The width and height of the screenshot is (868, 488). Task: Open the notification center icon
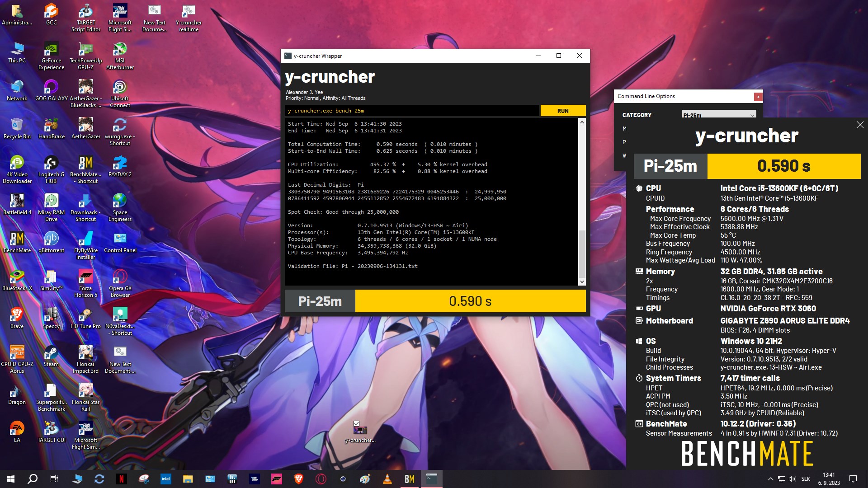click(853, 479)
